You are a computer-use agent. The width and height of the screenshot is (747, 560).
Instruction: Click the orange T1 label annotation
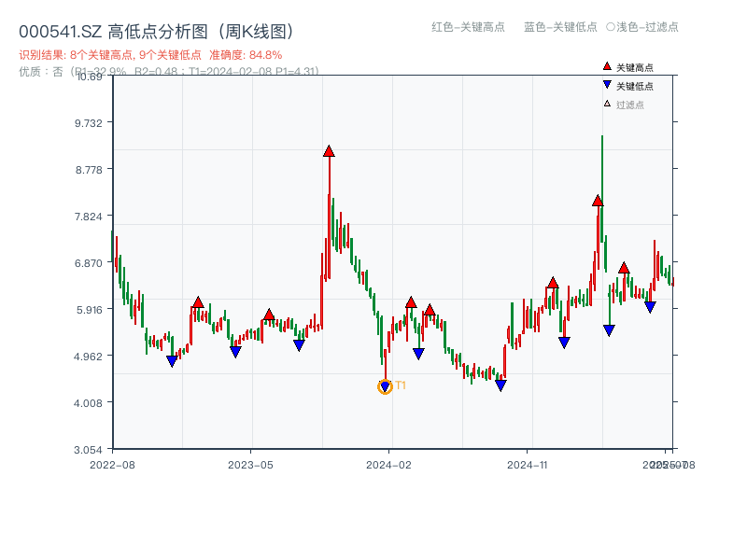[x=402, y=385]
